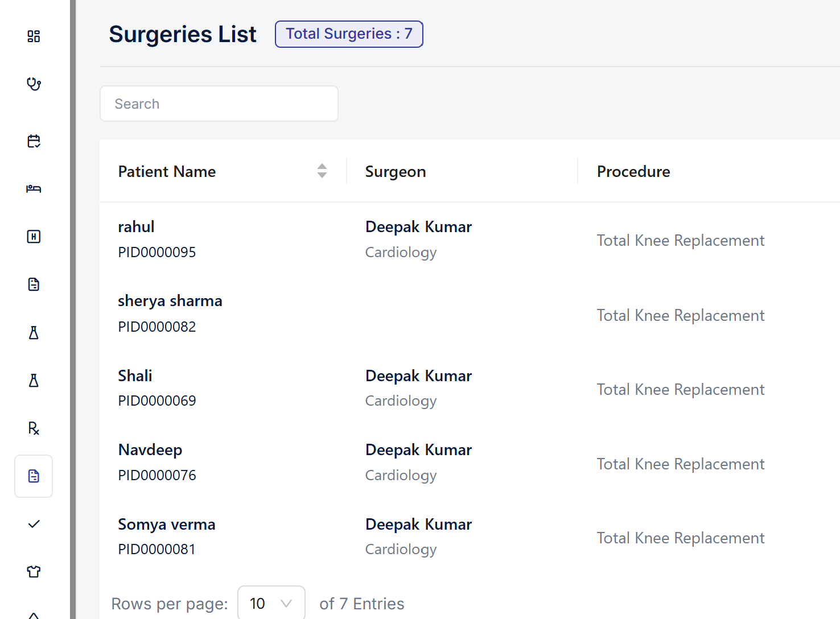Sort by Patient Name using sort arrows
The width and height of the screenshot is (840, 619).
(322, 171)
